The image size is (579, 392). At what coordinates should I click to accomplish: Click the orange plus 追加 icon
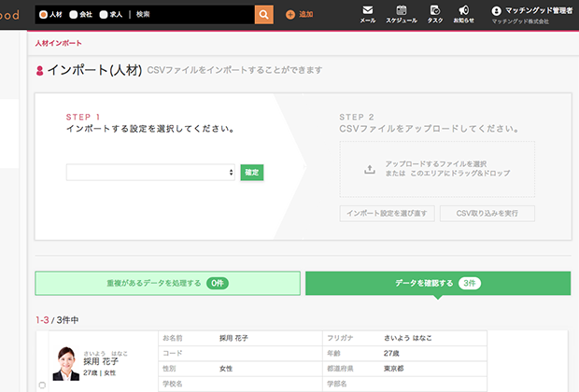coord(290,15)
